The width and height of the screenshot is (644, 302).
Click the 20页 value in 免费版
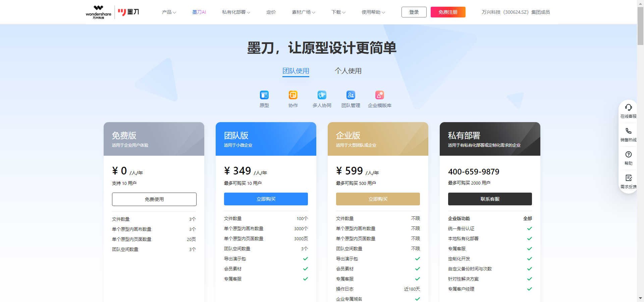coord(191,239)
